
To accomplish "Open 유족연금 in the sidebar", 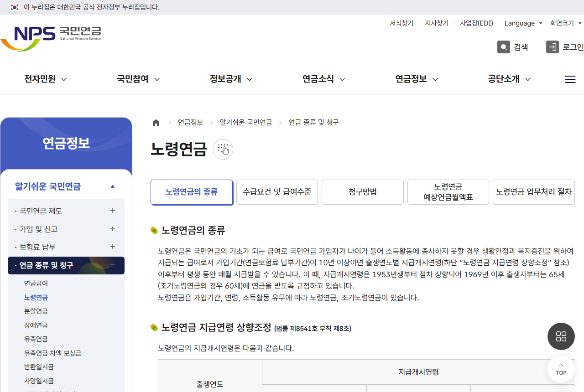I will pyautogui.click(x=36, y=339).
